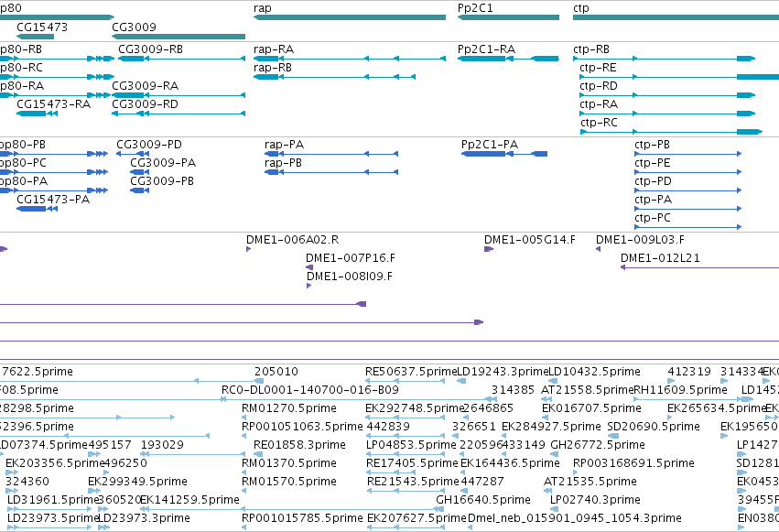Select EST RP003168691.5prime

click(633, 463)
